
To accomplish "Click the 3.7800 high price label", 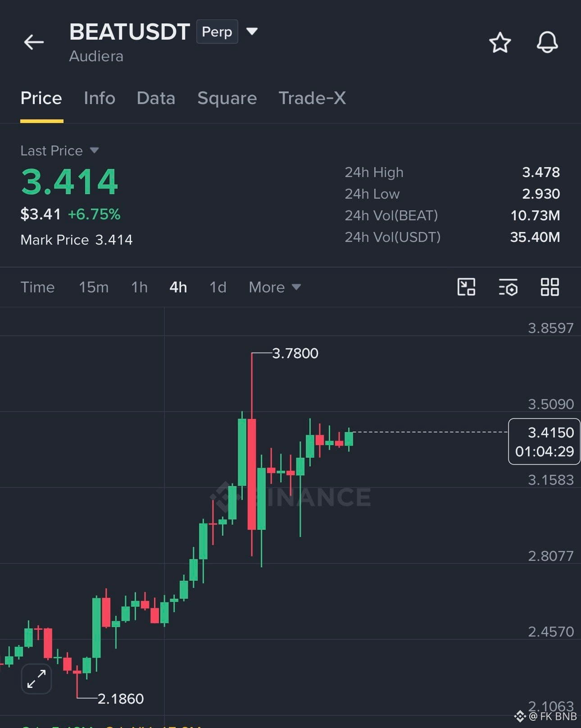I will pyautogui.click(x=295, y=353).
